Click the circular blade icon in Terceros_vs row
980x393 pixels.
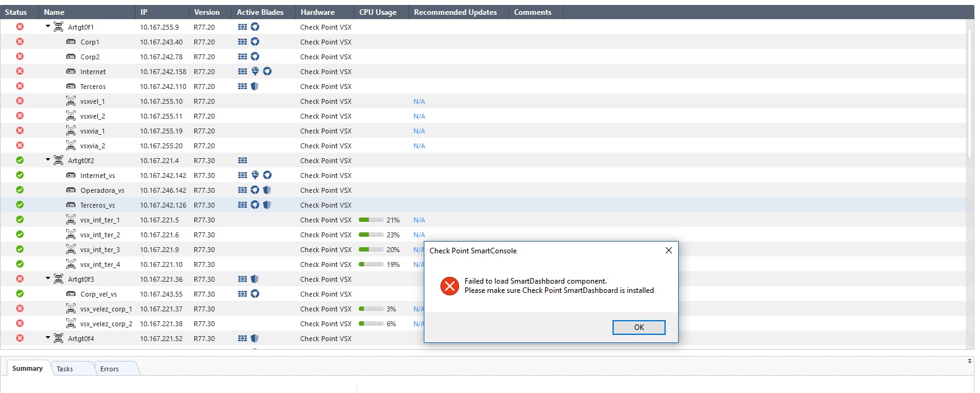pos(255,205)
